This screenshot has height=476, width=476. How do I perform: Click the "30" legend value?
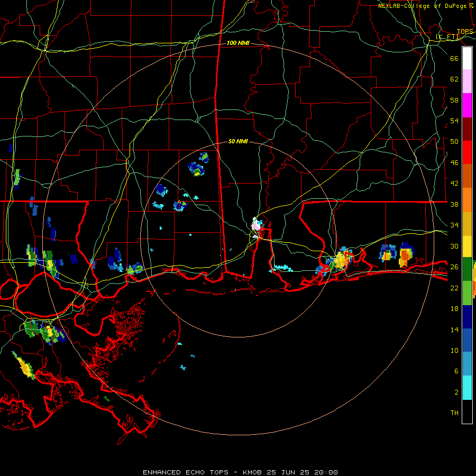click(454, 246)
